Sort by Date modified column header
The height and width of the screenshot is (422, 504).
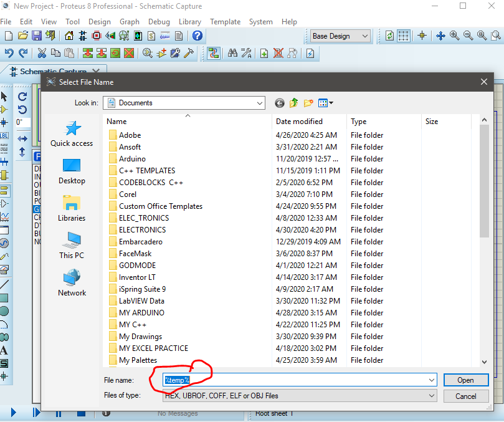pos(309,122)
